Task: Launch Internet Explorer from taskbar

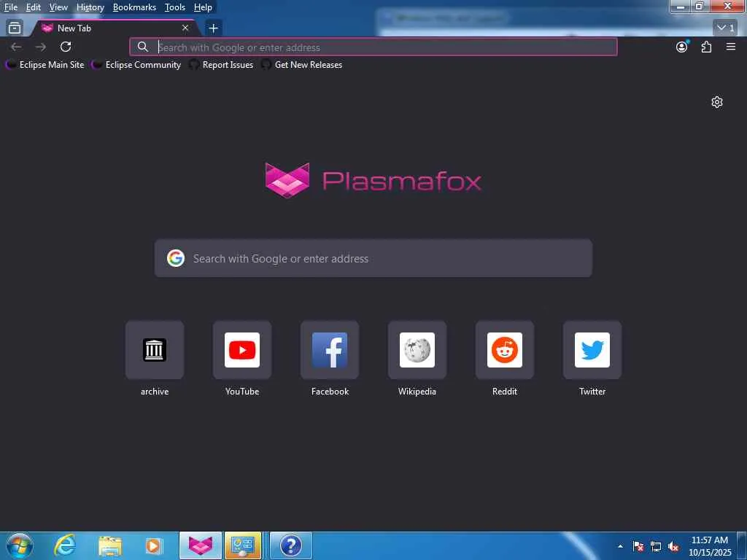Action: point(65,545)
